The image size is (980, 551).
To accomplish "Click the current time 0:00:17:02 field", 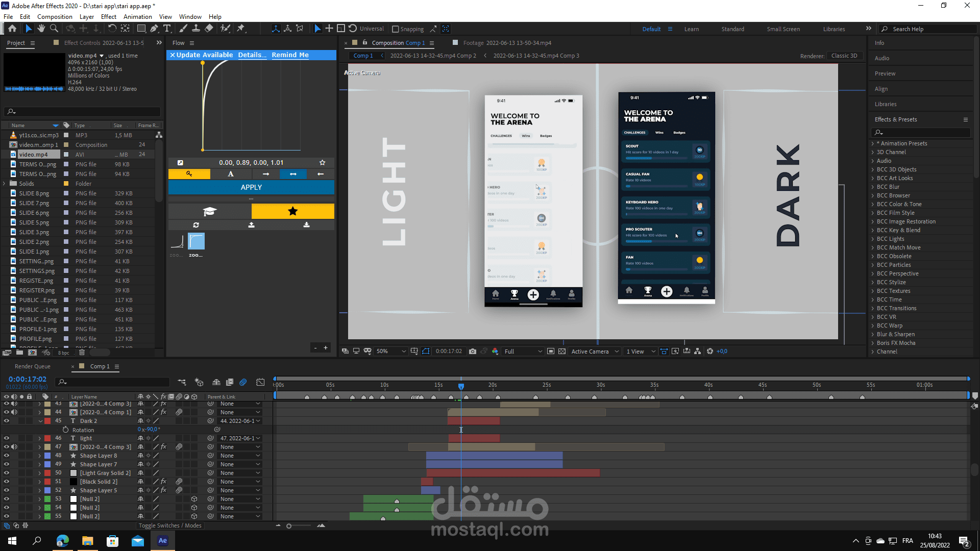I will (x=28, y=379).
